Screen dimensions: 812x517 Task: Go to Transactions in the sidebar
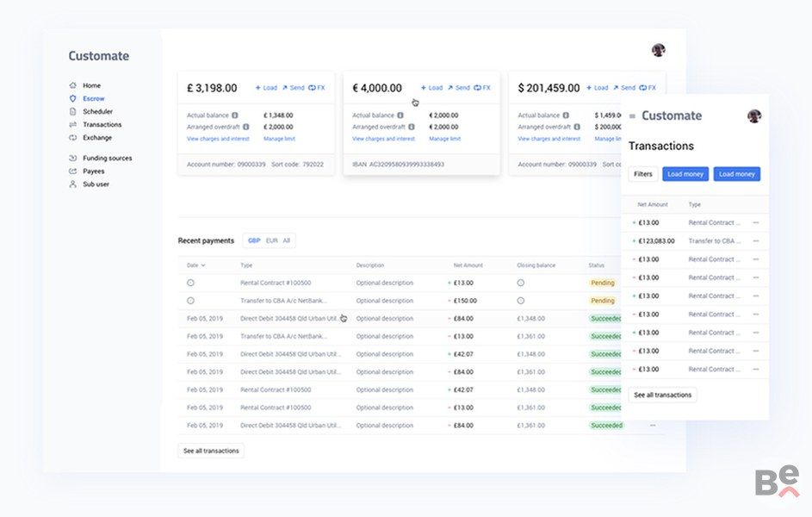(x=102, y=124)
